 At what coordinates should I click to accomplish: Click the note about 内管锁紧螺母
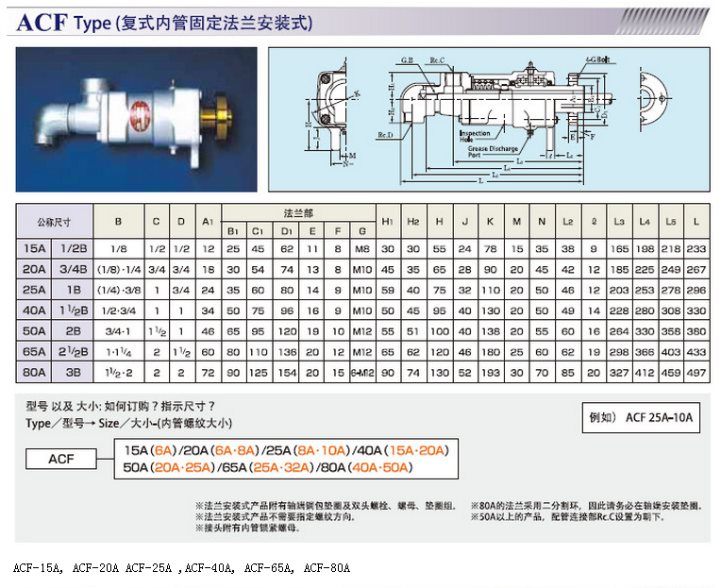[x=248, y=529]
